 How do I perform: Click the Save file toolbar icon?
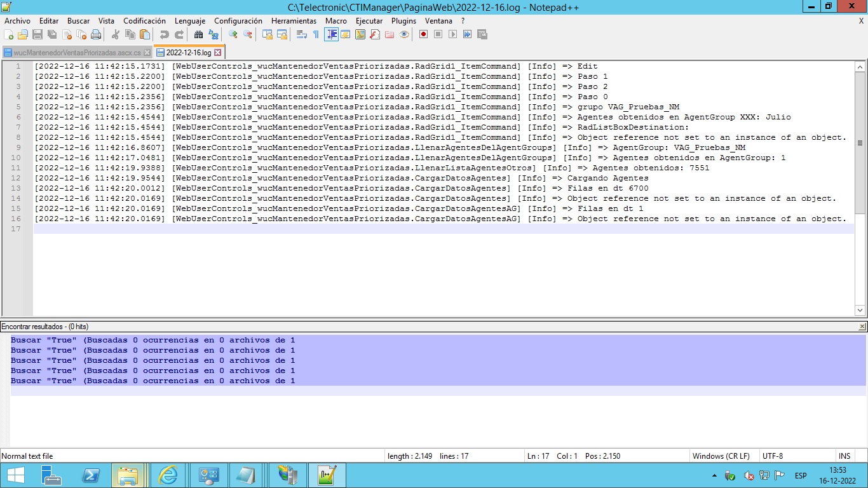coord(37,35)
